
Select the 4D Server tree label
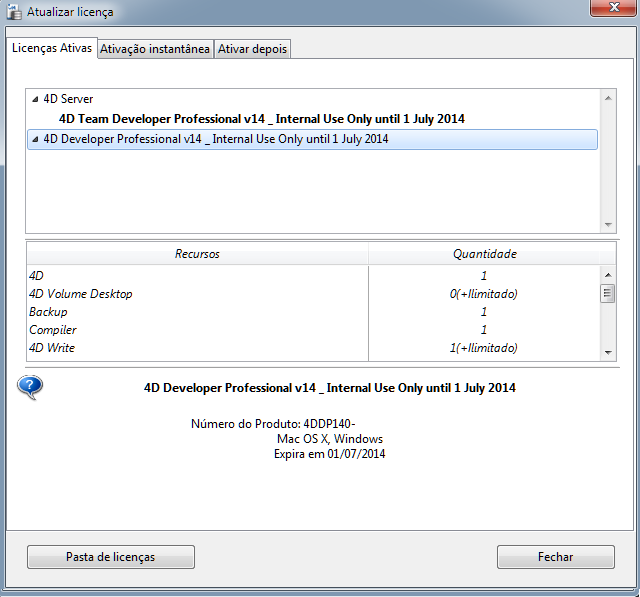[68, 99]
